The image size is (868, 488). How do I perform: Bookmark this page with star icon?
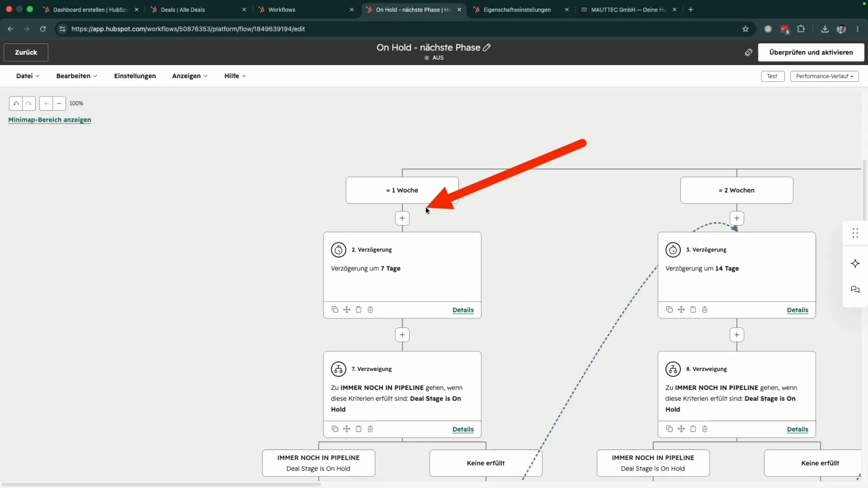[745, 29]
